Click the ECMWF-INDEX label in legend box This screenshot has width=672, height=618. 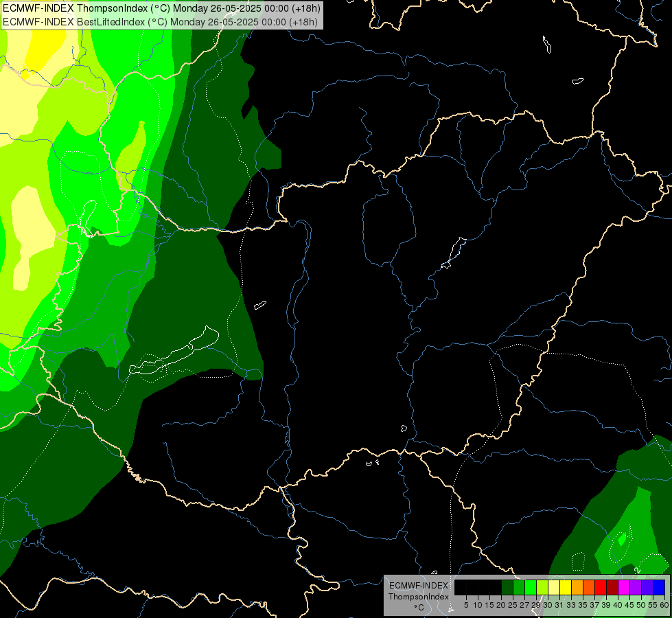point(419,586)
